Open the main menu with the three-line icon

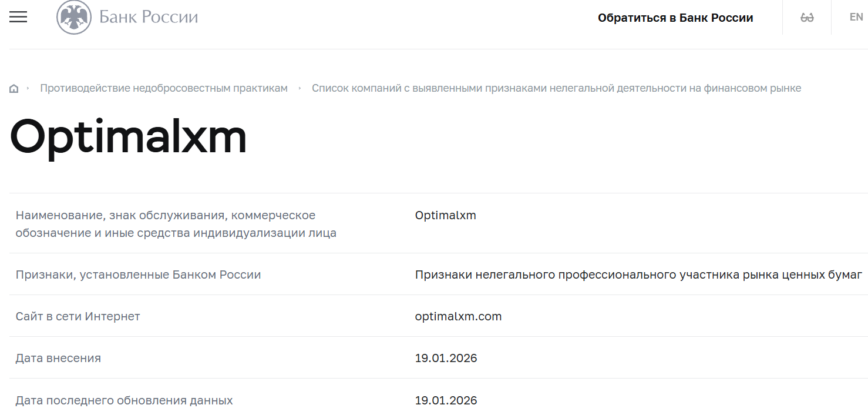[18, 17]
